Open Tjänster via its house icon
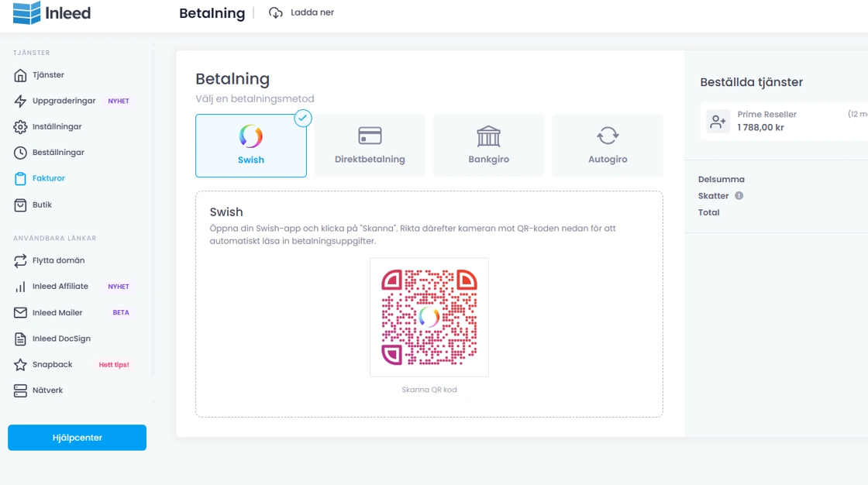The image size is (868, 485). [x=20, y=75]
